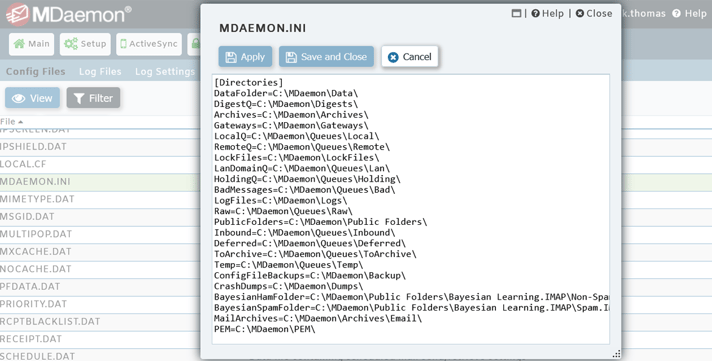Open the Setup gears menu
Image resolution: width=712 pixels, height=361 pixels.
[x=85, y=44]
